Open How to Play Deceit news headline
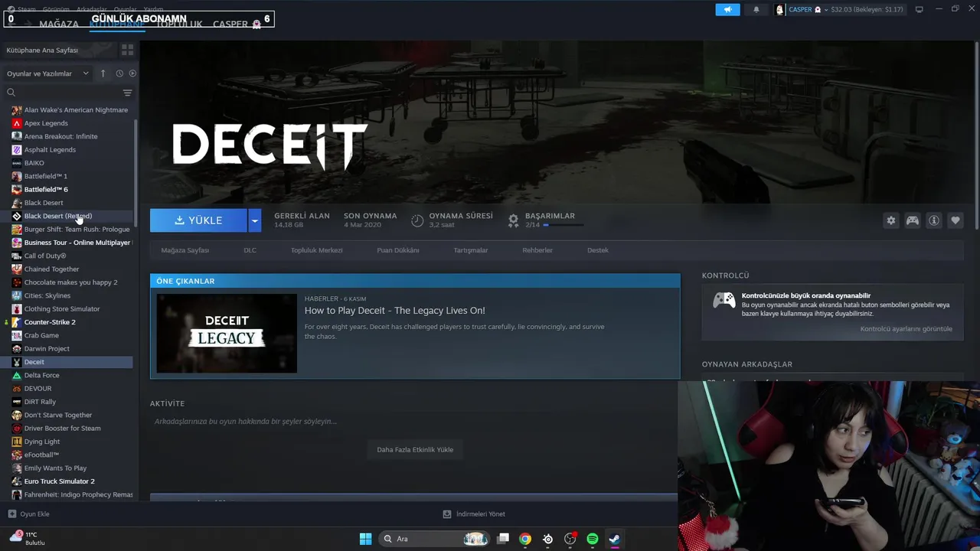 click(x=395, y=311)
